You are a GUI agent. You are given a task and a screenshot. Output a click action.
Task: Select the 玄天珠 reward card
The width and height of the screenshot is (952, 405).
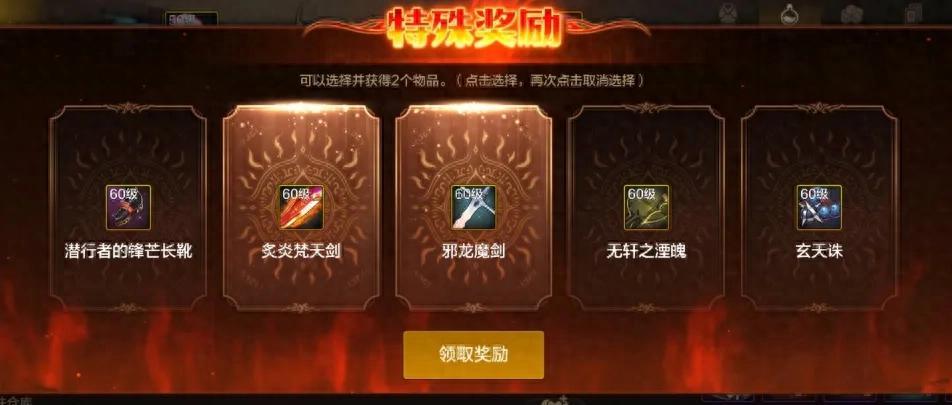(820, 208)
